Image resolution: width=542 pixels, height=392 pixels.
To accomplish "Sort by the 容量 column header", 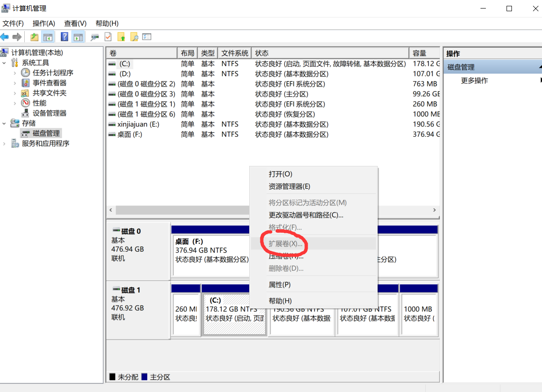I will [424, 53].
